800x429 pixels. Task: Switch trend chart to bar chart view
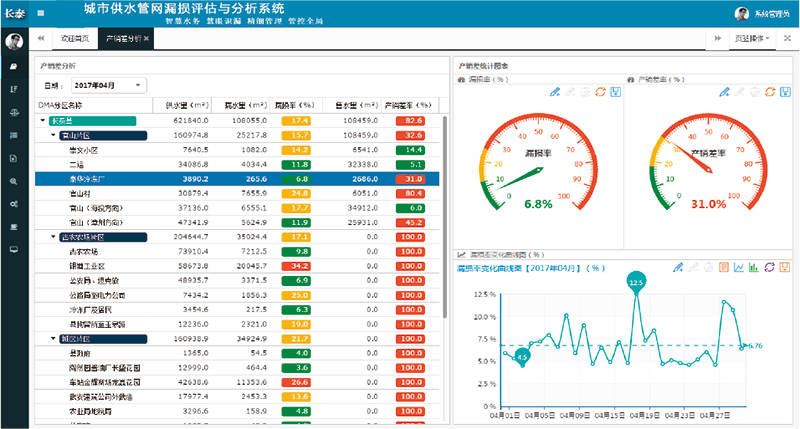click(x=754, y=268)
